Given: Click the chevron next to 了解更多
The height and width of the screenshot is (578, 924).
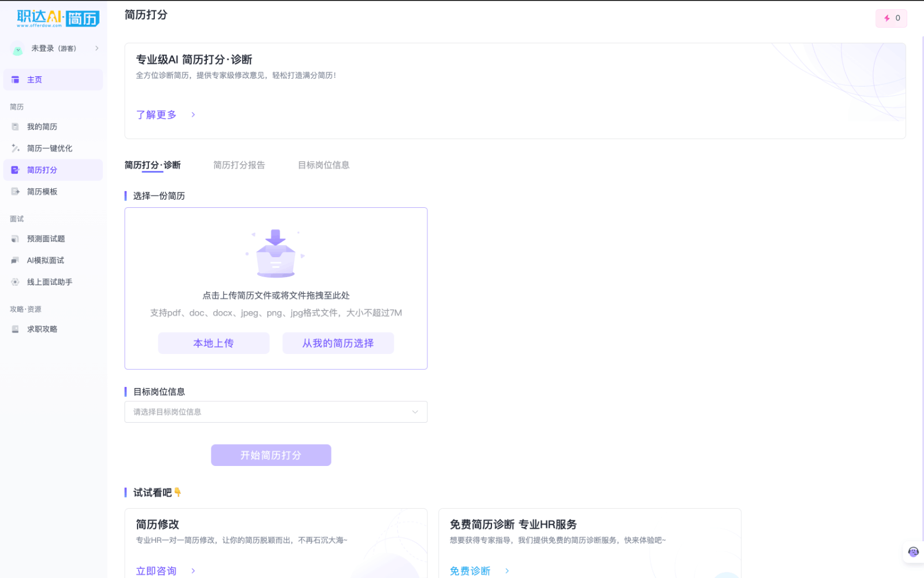Looking at the screenshot, I should [x=193, y=115].
